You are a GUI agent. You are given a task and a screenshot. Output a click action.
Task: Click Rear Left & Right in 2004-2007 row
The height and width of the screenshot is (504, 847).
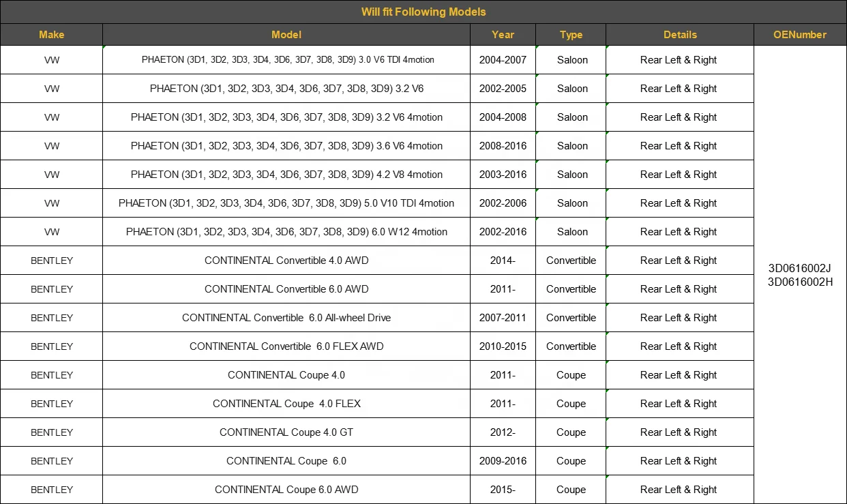680,60
